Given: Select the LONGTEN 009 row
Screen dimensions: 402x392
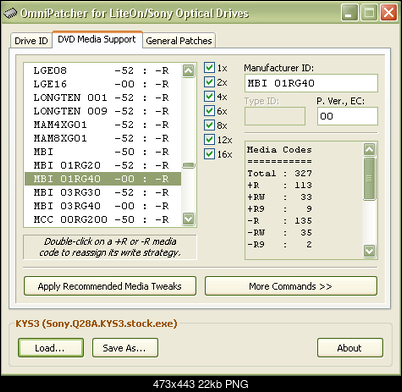Looking at the screenshot, I should click(103, 111).
